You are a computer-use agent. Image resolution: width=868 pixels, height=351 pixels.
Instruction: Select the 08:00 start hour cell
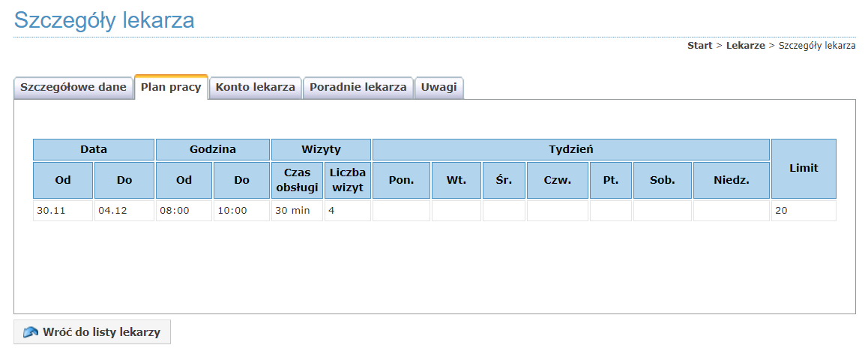coord(184,211)
